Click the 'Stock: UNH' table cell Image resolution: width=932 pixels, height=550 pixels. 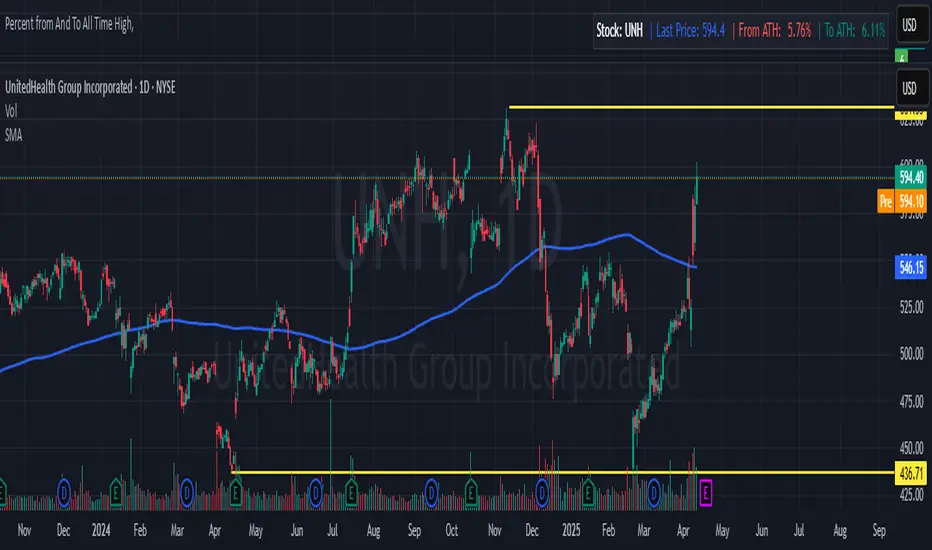point(619,30)
